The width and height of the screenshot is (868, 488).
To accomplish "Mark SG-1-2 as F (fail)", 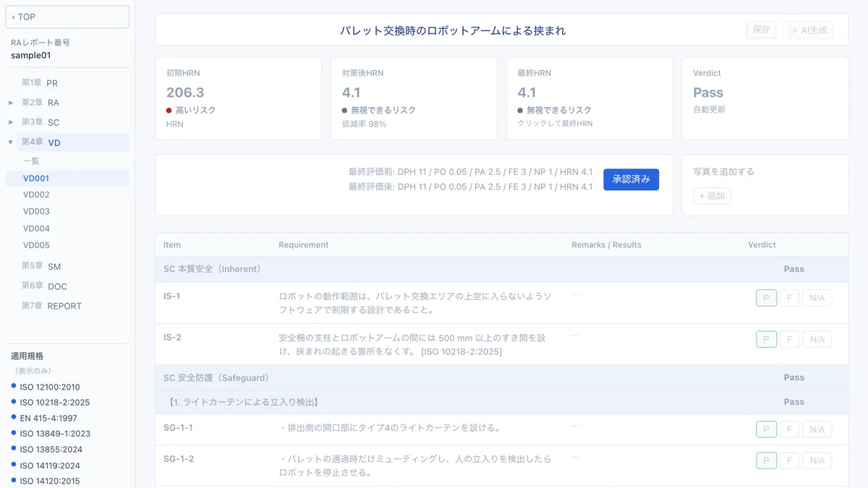I will 789,461.
